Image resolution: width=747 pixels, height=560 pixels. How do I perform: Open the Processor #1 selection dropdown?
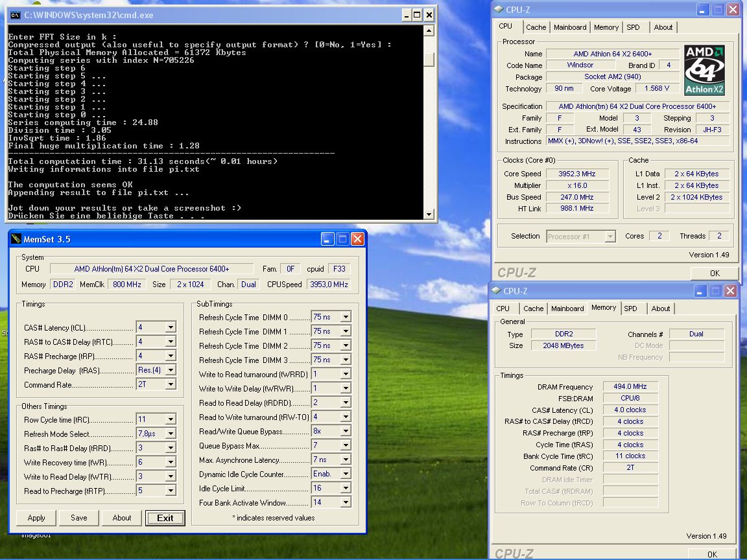610,236
